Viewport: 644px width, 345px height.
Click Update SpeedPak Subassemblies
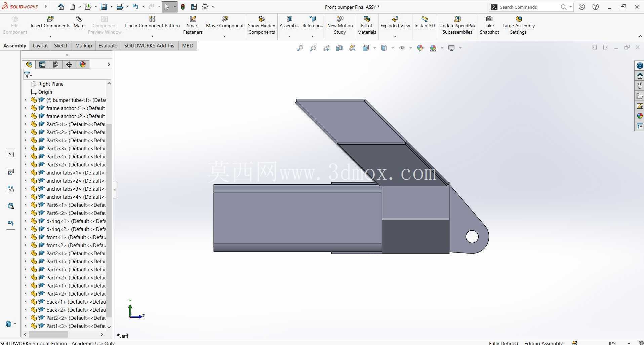pyautogui.click(x=457, y=25)
